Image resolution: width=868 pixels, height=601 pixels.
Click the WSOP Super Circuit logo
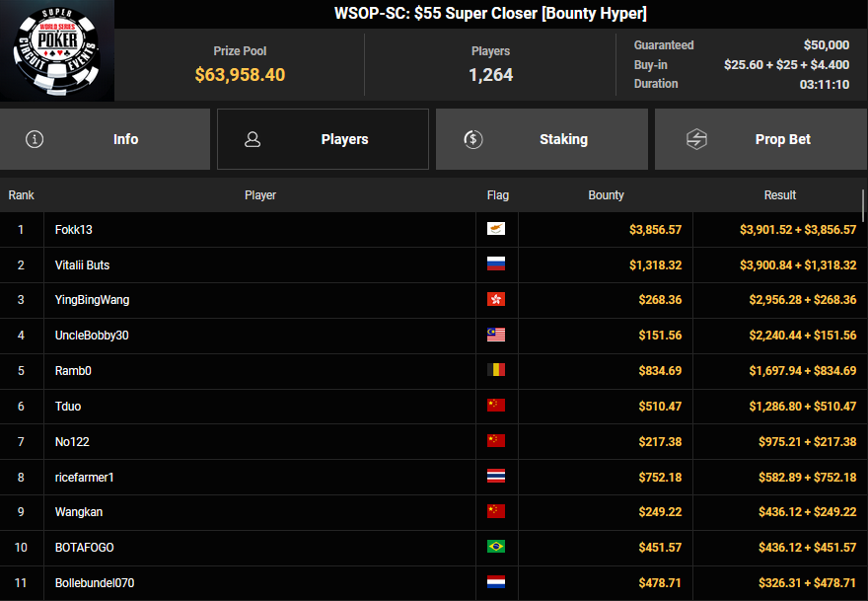[57, 50]
